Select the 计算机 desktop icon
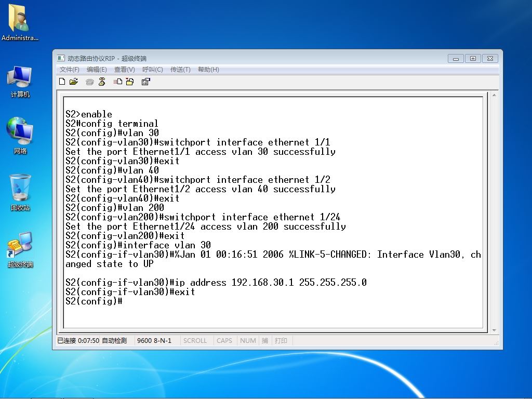532x399 pixels. 20,82
